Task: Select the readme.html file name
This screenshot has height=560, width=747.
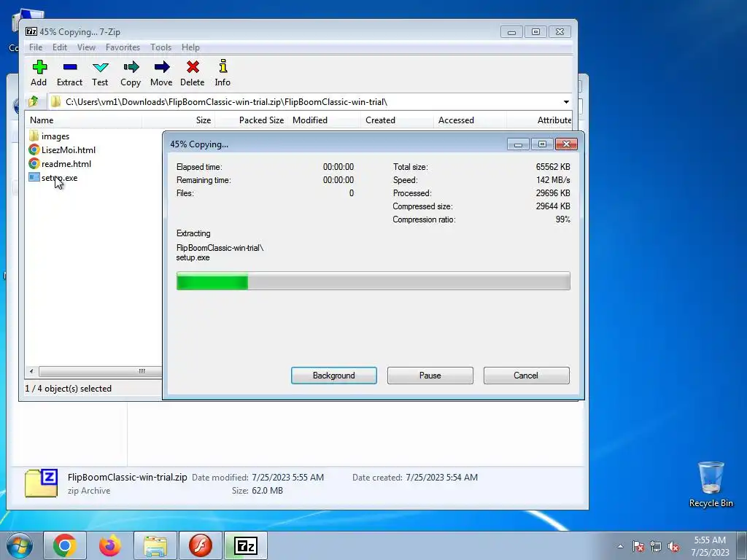Action: pyautogui.click(x=66, y=164)
